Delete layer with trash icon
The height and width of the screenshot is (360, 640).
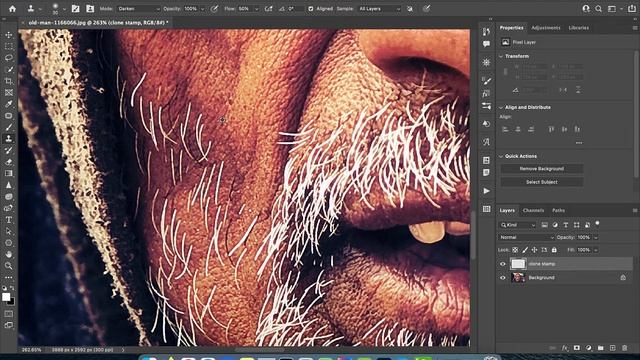pos(624,348)
